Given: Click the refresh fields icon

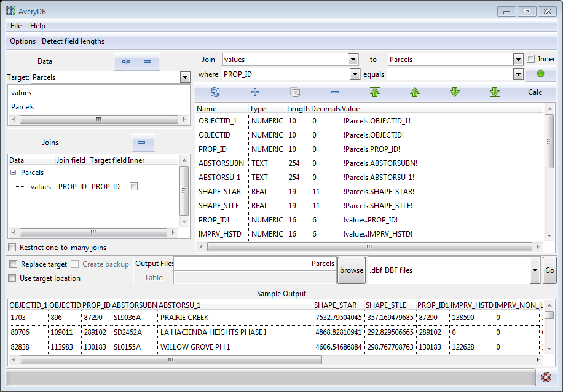Looking at the screenshot, I should (215, 92).
